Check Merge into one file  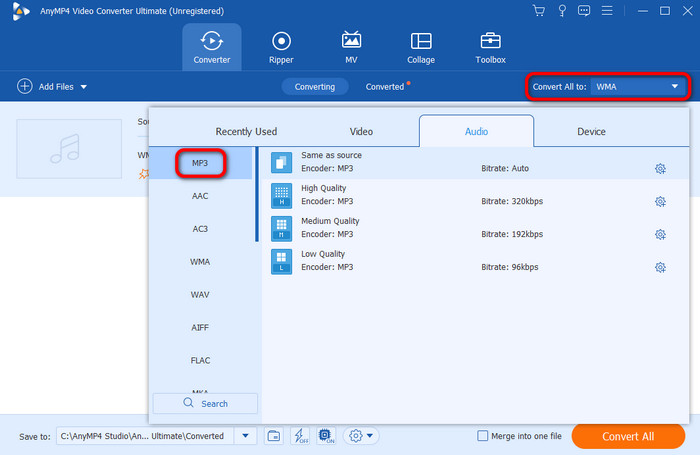tap(483, 436)
